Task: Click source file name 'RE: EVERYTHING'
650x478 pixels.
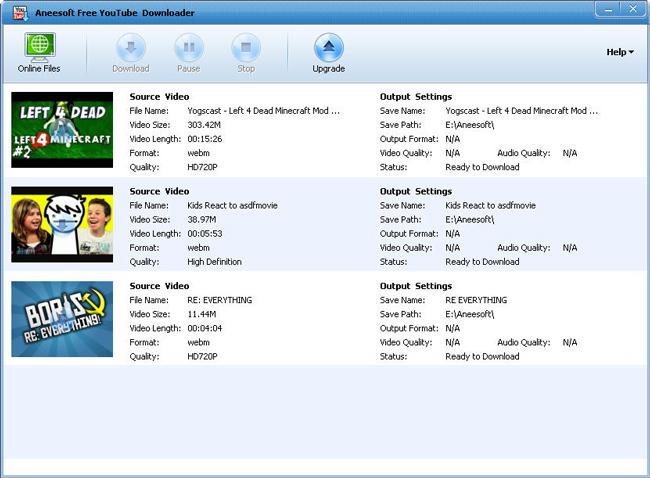Action: tap(220, 300)
